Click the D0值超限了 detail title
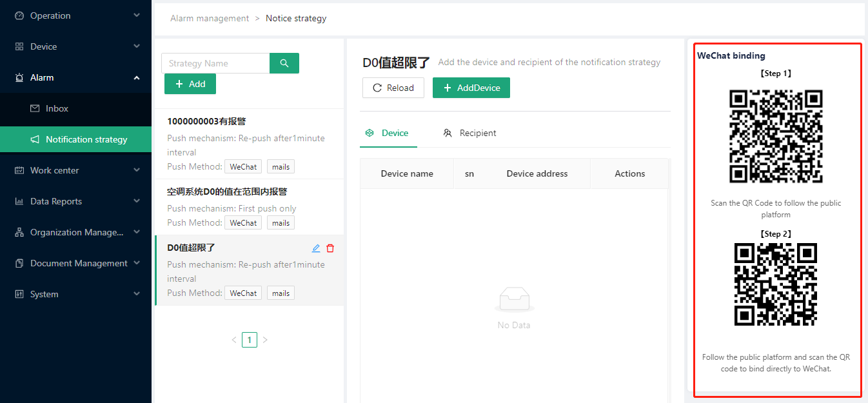The height and width of the screenshot is (403, 868). pos(396,63)
